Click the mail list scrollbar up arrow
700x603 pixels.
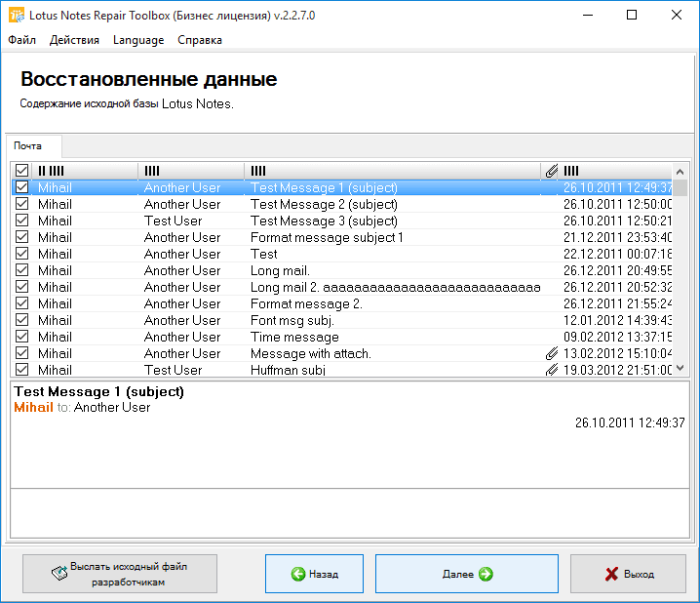pos(680,172)
